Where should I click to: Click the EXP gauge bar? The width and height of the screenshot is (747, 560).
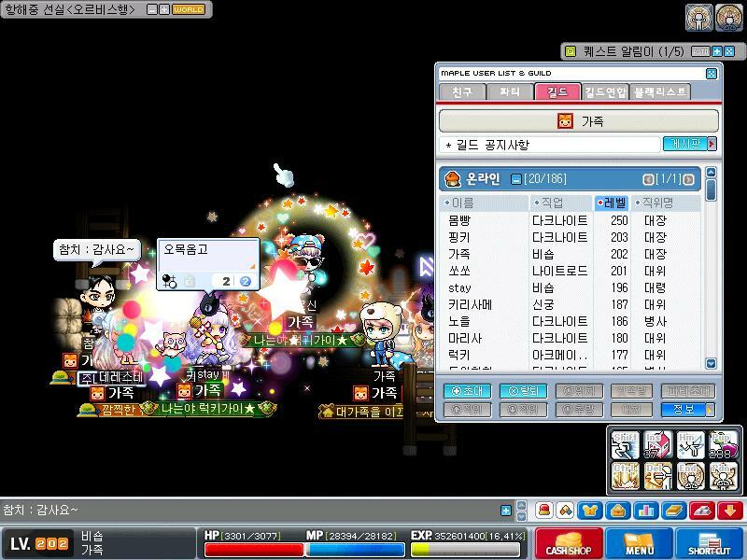(x=464, y=549)
